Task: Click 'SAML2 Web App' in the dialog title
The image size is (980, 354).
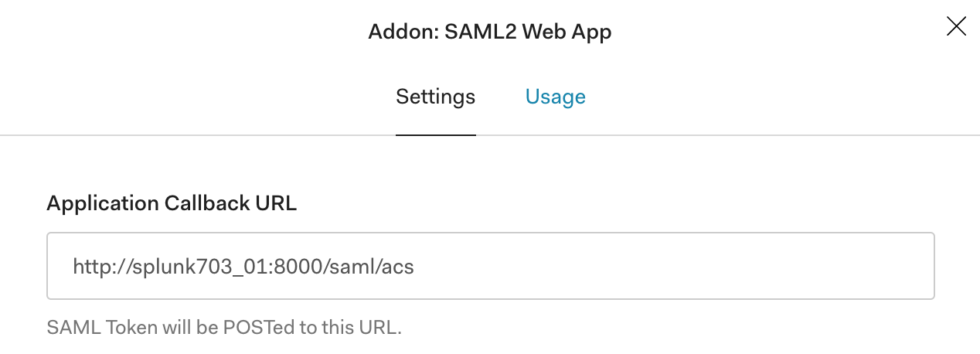Action: tap(528, 32)
